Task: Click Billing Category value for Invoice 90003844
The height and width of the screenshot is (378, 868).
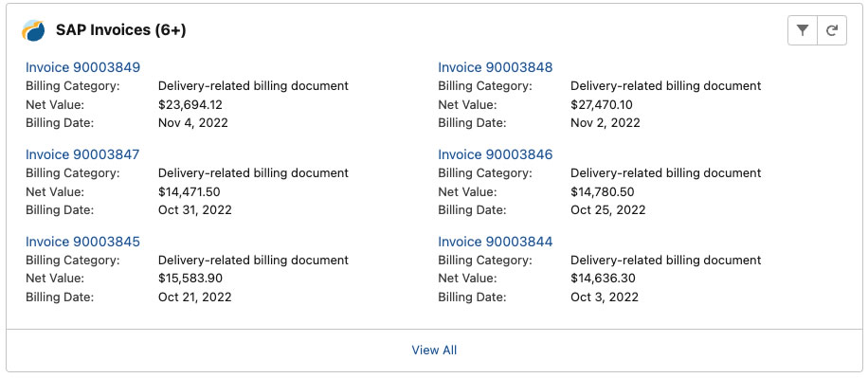Action: (x=666, y=261)
